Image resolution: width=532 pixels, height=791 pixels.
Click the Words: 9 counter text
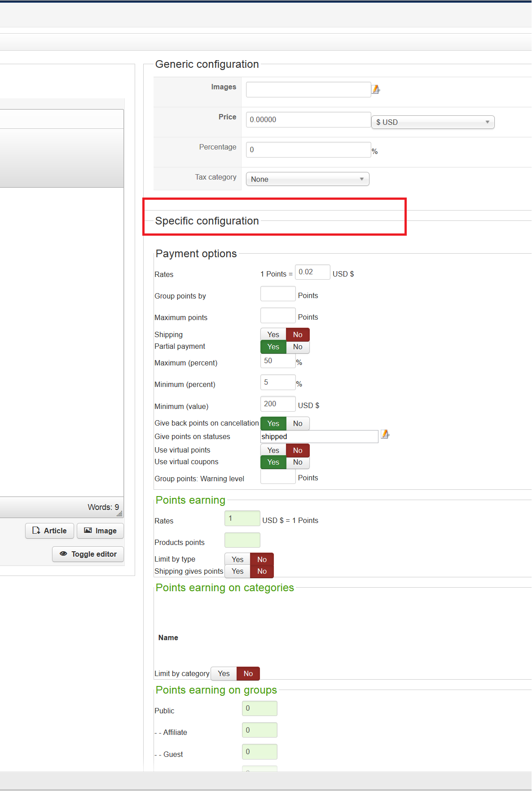(103, 507)
